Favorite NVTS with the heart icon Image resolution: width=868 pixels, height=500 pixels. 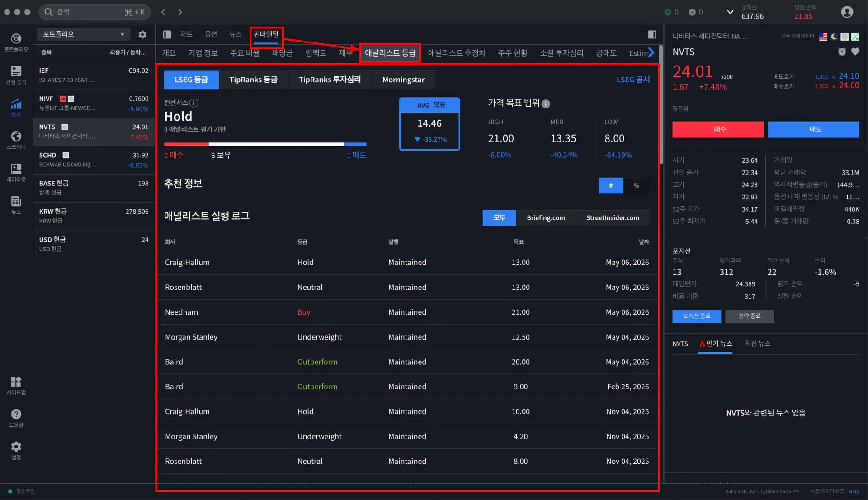pos(855,52)
